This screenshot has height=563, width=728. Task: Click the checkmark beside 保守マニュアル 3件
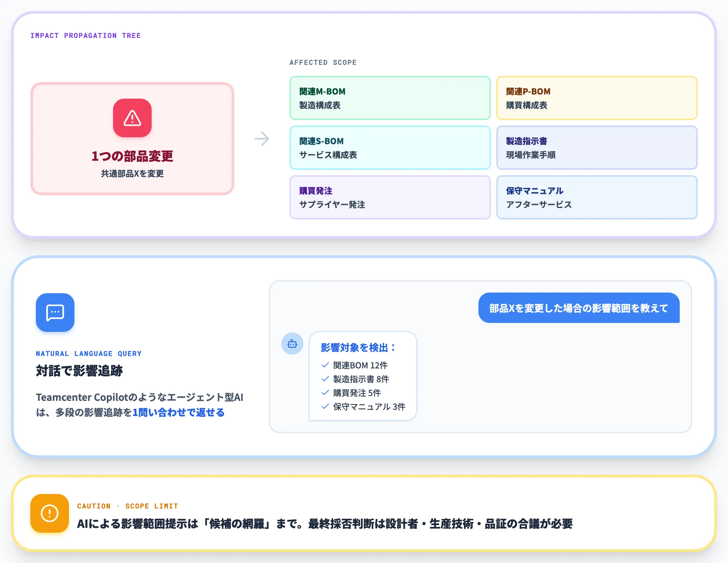coord(325,406)
